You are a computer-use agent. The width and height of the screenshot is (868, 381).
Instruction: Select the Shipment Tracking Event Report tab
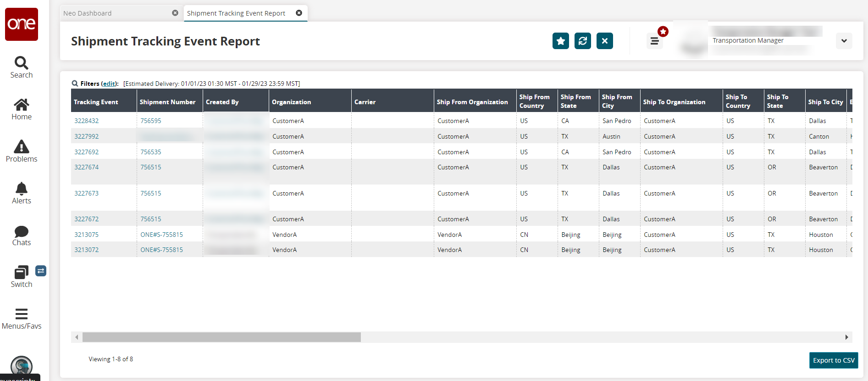pyautogui.click(x=236, y=13)
